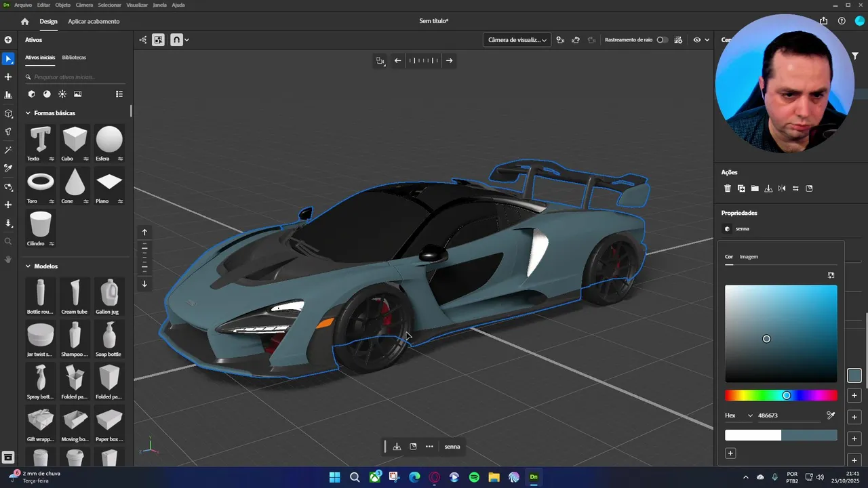Select the align and distribute tool

coord(8,96)
